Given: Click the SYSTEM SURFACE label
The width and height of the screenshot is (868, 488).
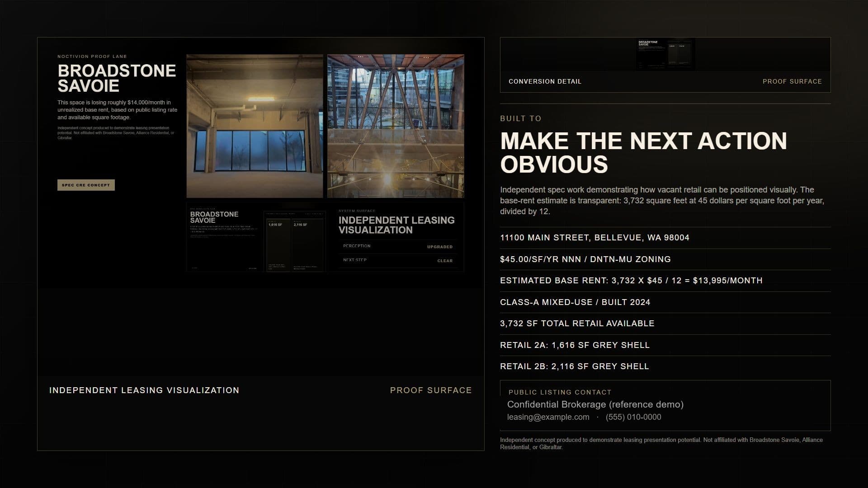Looking at the screenshot, I should (357, 211).
